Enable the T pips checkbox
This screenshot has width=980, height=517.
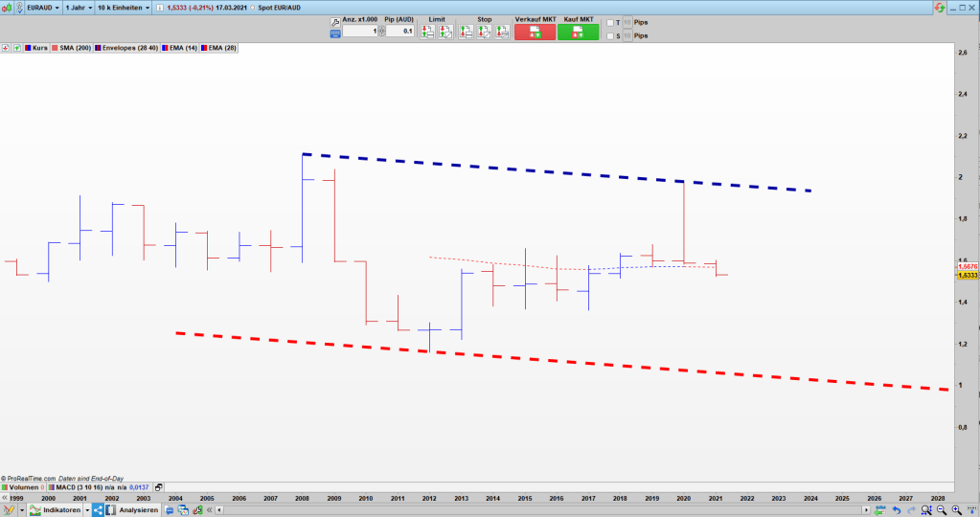tap(611, 22)
